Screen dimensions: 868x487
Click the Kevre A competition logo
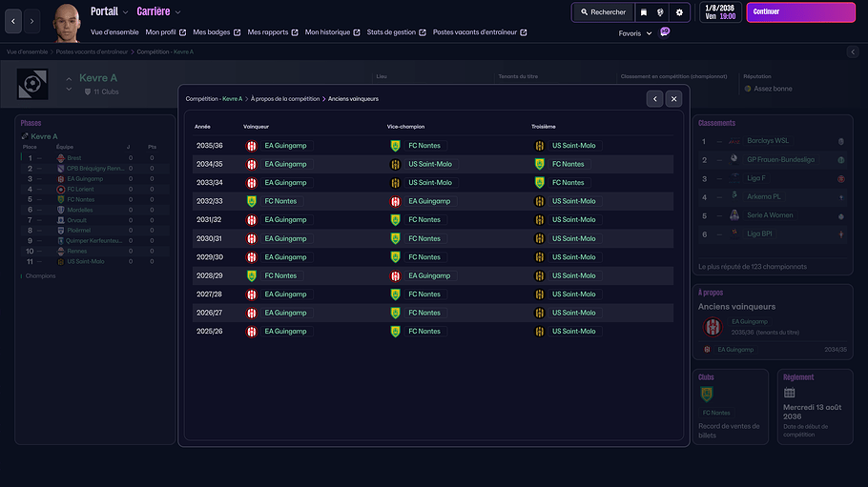click(32, 84)
